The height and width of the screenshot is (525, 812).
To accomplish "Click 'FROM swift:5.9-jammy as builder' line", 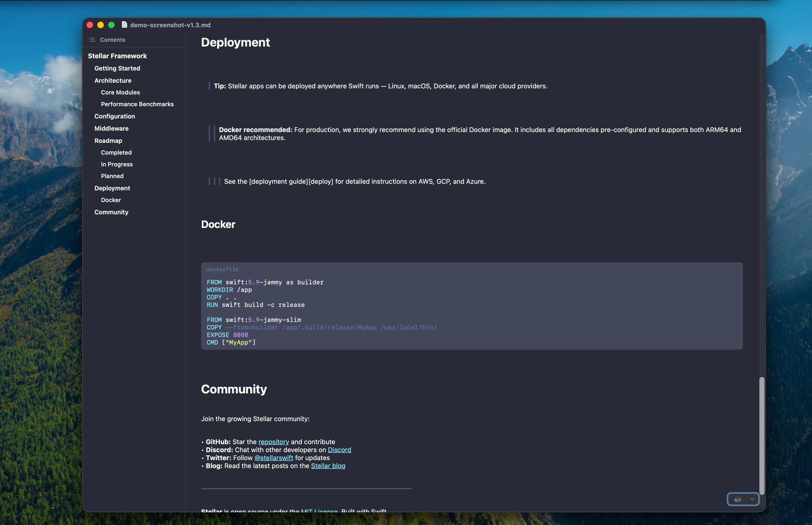I will [x=265, y=282].
